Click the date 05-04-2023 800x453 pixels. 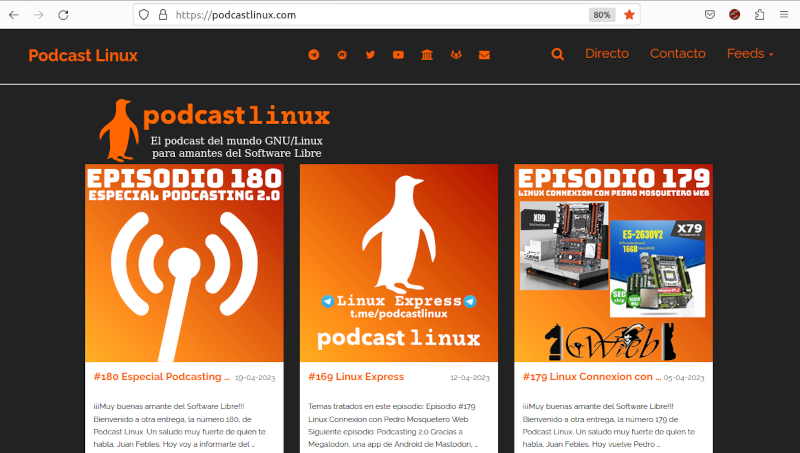coord(684,378)
